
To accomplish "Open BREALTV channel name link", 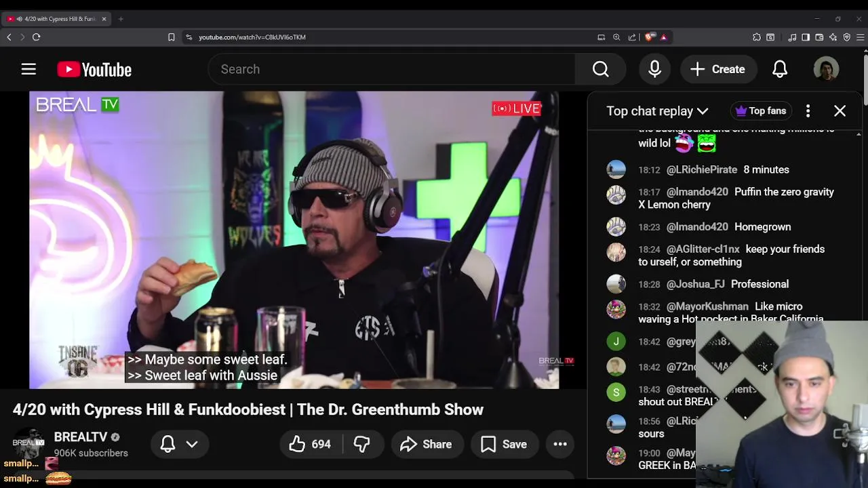I will click(x=81, y=437).
